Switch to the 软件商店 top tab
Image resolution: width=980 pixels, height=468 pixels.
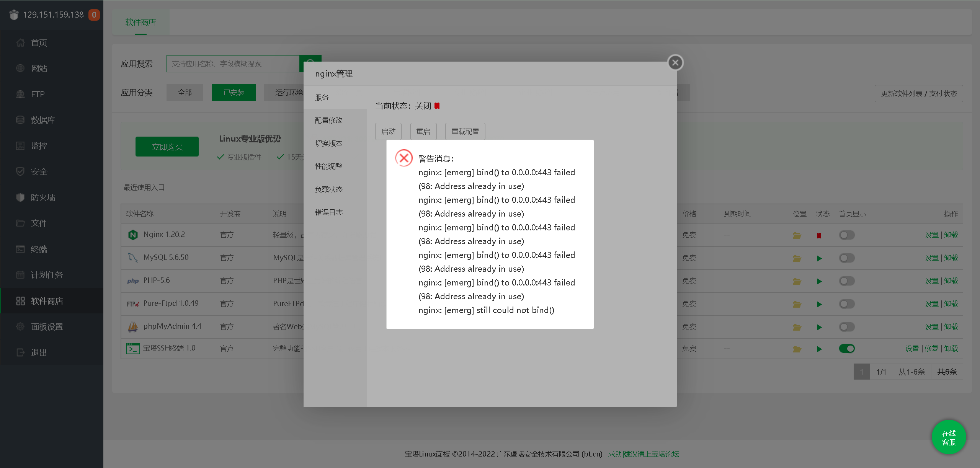click(140, 22)
